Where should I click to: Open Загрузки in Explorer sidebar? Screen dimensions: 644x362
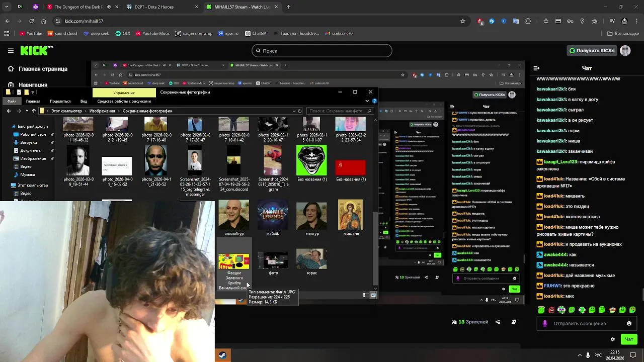(x=28, y=142)
